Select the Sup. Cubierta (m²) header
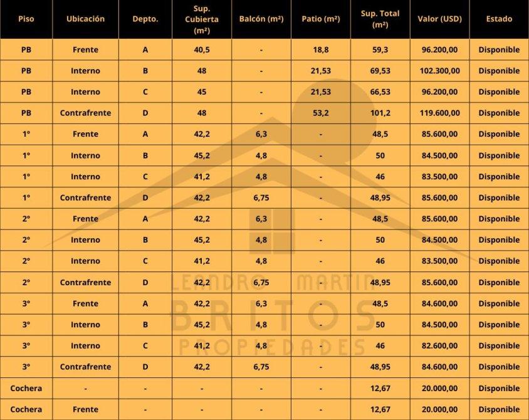The width and height of the screenshot is (529, 420). click(x=202, y=19)
